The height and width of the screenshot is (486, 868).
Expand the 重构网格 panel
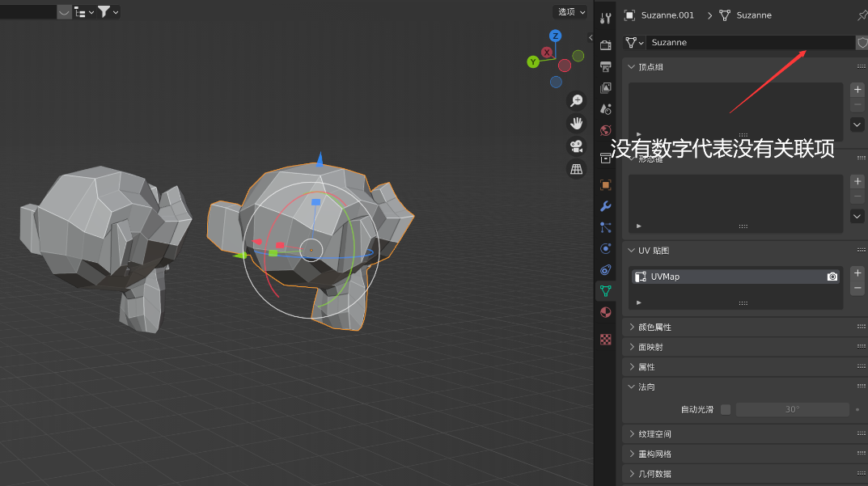(632, 454)
